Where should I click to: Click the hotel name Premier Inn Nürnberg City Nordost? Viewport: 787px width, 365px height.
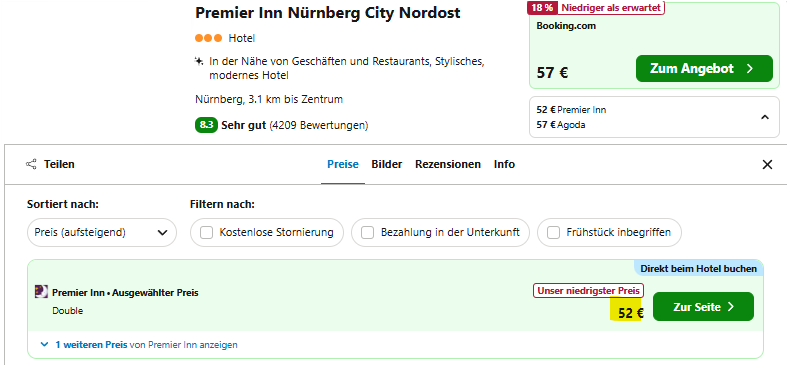[x=328, y=13]
